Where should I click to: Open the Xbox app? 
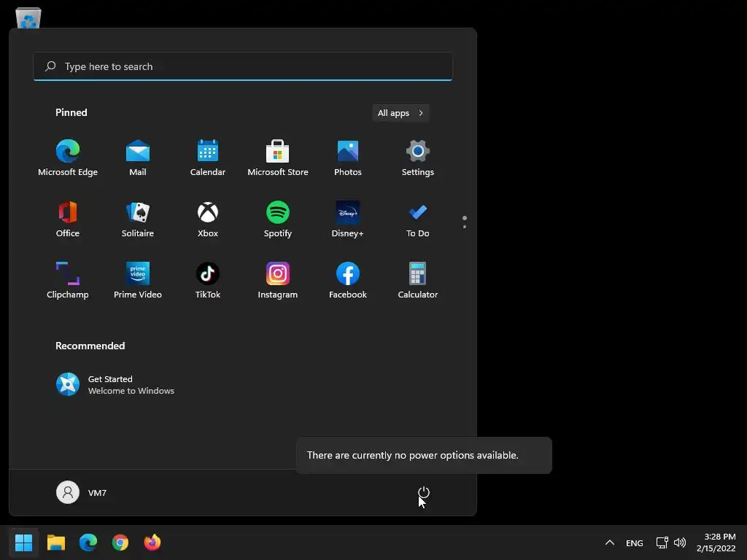point(208,219)
